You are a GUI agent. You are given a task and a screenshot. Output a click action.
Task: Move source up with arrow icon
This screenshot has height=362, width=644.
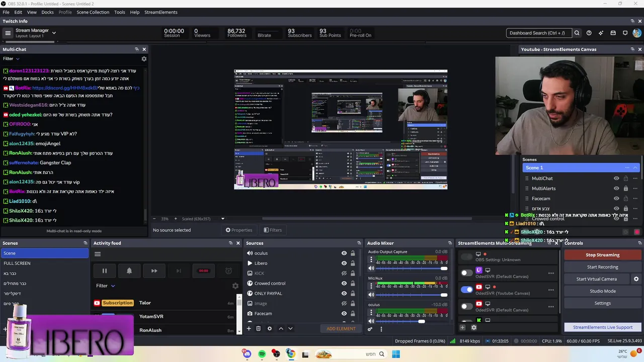coord(281,329)
